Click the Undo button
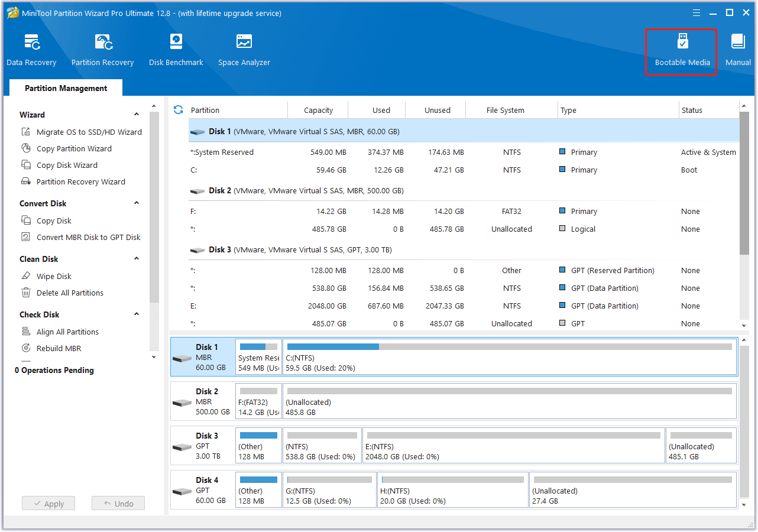Screen dimensions: 758x532 pyautogui.click(x=118, y=504)
